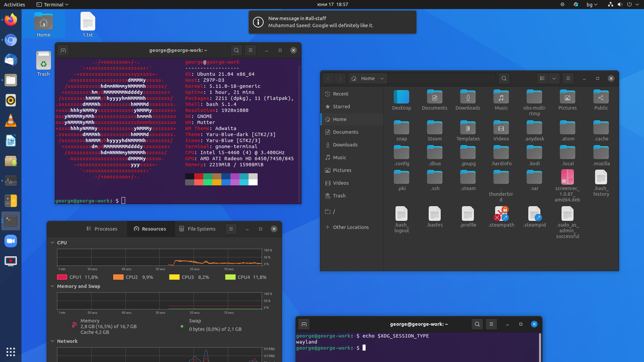Collapse the Network section
This screenshot has height=362, width=644.
tap(53, 341)
